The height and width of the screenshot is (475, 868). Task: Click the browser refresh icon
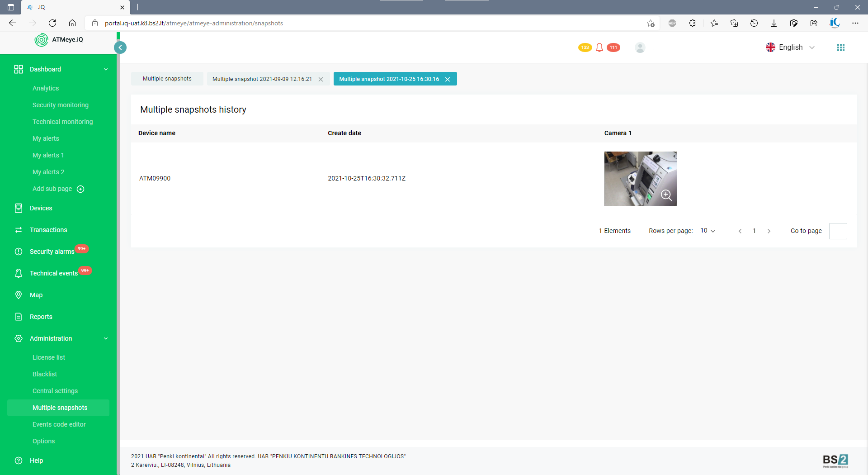click(52, 23)
